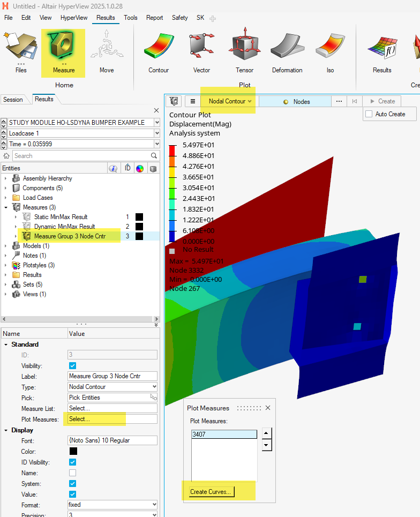The height and width of the screenshot is (517, 420).
Task: Collapse the properties panel double chevron
Action: [156, 325]
